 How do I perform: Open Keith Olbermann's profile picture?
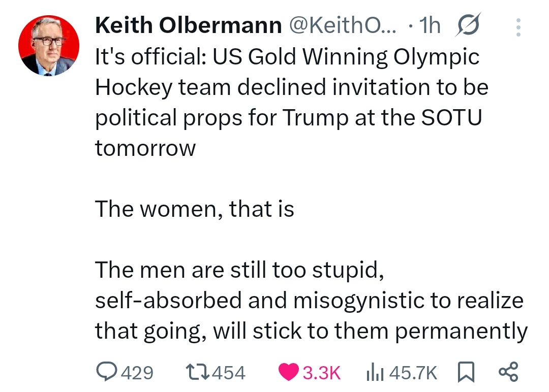49,46
